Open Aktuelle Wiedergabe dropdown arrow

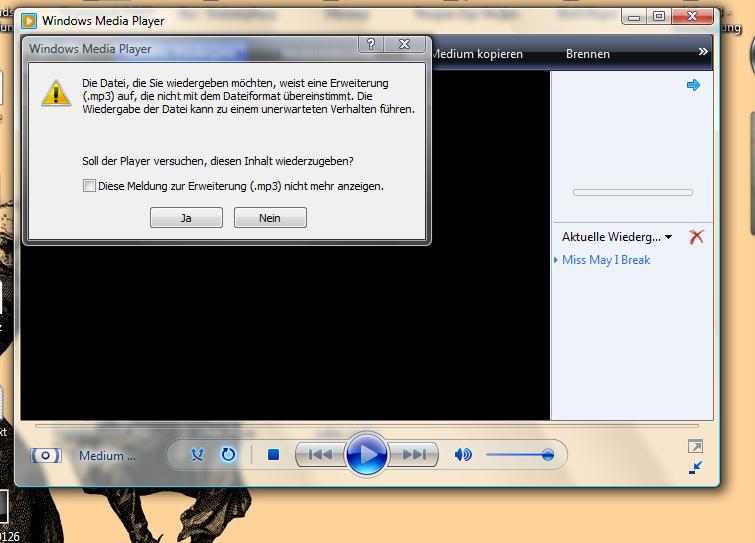point(668,237)
